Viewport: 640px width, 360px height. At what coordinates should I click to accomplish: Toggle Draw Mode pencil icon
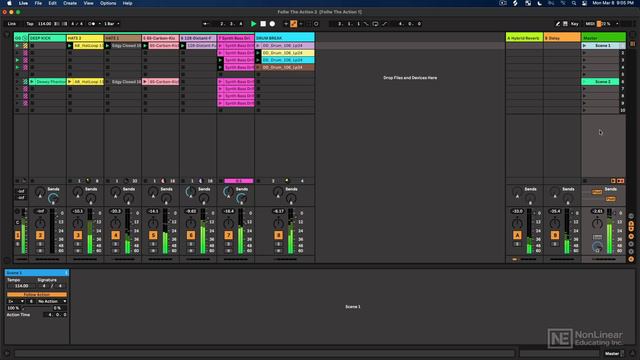coord(558,24)
